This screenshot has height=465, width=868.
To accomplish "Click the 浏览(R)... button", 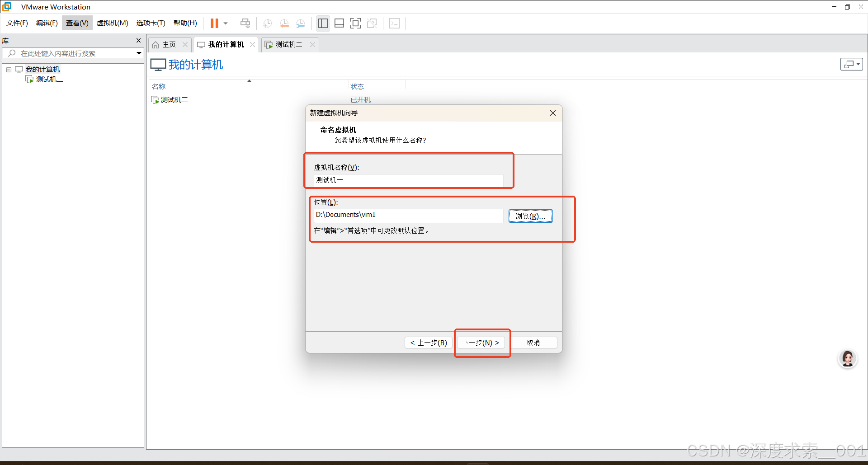I will [531, 216].
